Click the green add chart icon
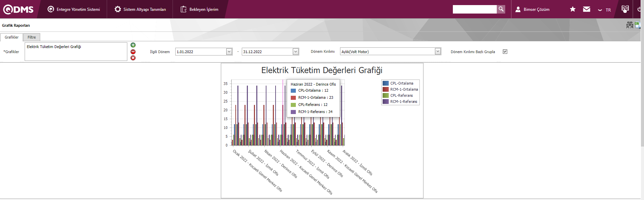This screenshot has height=200, width=644. 133,45
